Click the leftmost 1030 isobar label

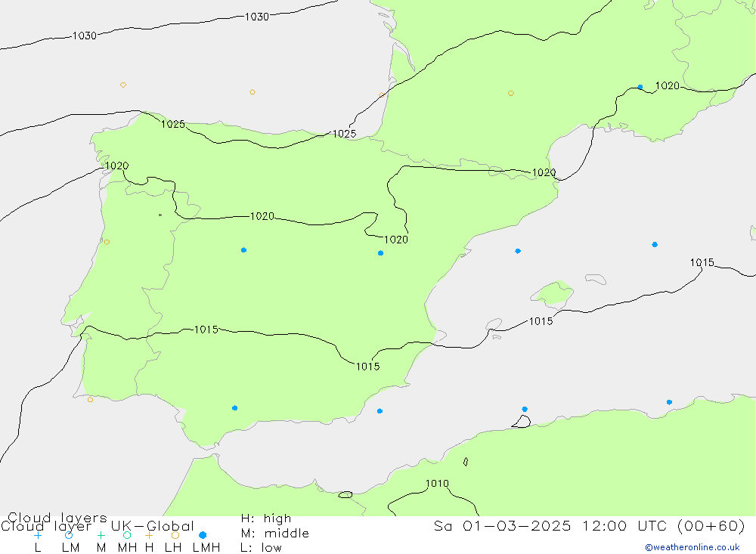[x=85, y=36]
